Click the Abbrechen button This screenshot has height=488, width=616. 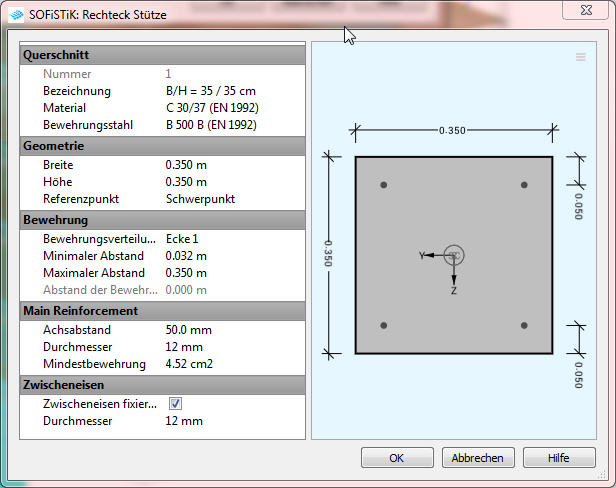[477, 457]
